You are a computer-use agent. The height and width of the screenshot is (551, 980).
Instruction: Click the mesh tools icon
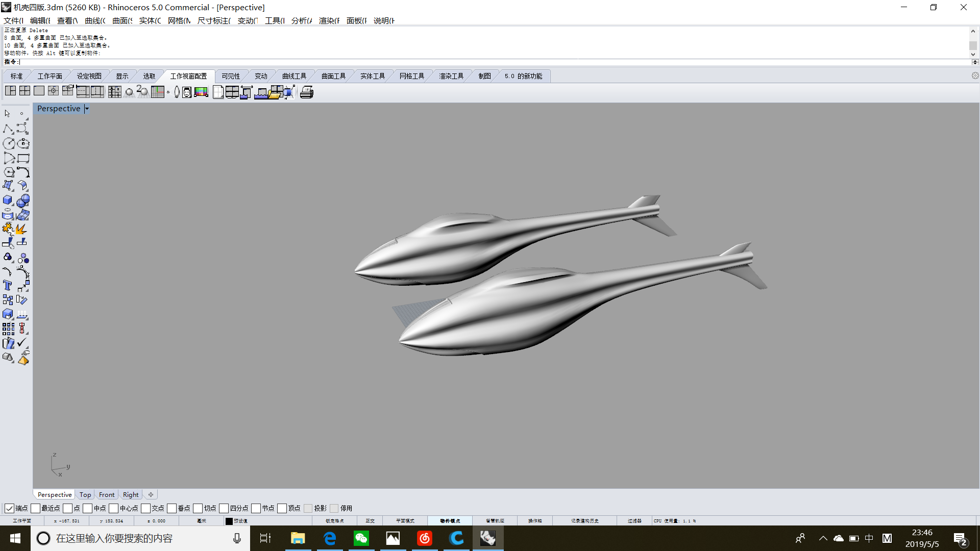point(411,76)
